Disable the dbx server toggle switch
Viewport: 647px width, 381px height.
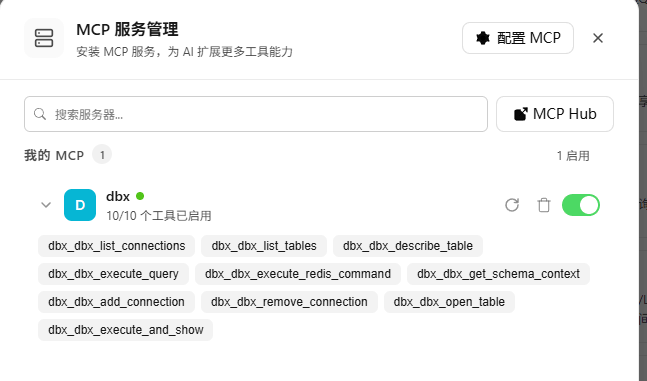pos(581,205)
